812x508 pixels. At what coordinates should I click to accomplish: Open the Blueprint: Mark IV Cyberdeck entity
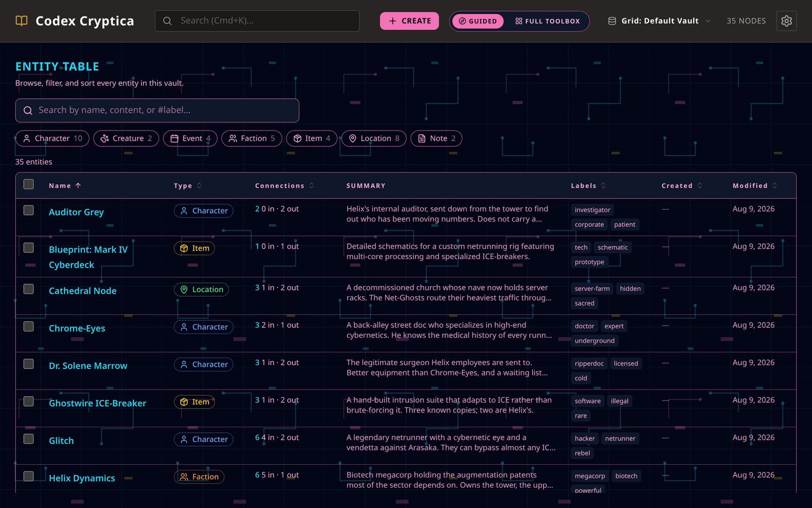click(88, 257)
